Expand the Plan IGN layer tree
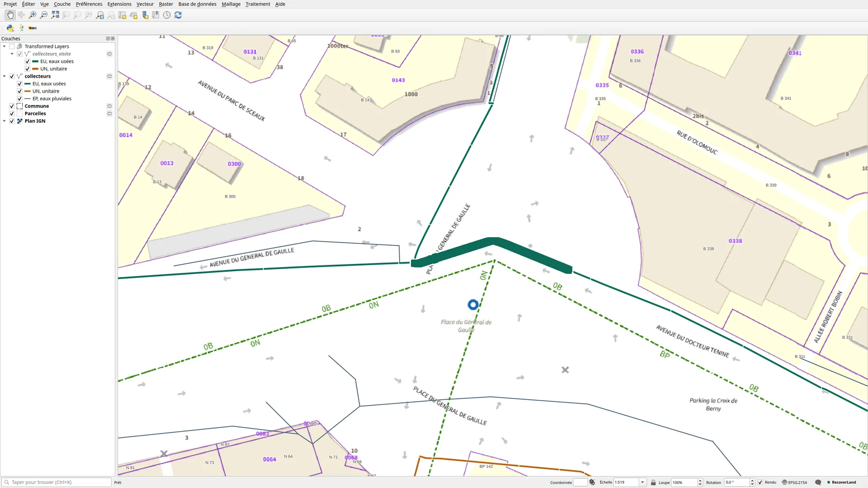Screen dimensions: 868x488 pyautogui.click(x=4, y=121)
